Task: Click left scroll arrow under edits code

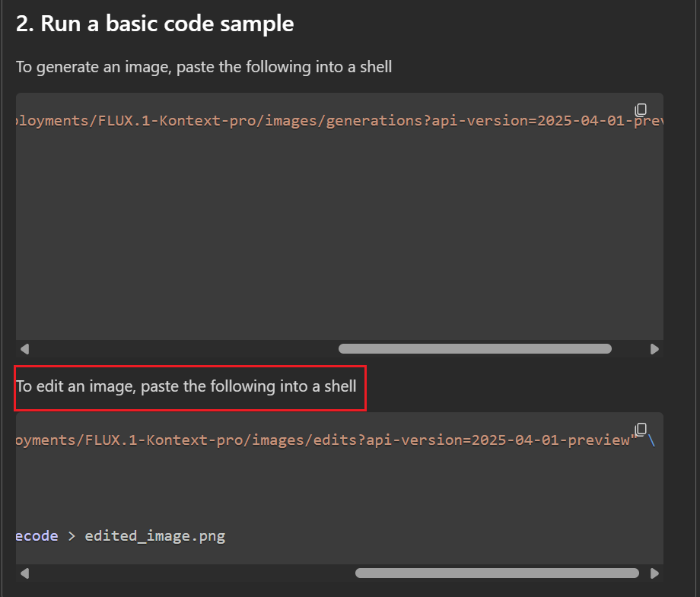Action: (x=24, y=573)
